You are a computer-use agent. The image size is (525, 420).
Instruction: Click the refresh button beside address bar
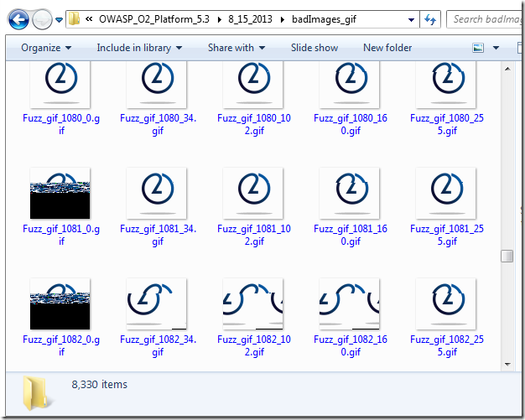(430, 18)
